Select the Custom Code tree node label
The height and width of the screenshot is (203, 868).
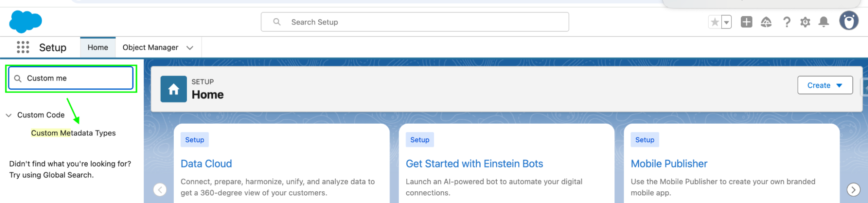click(x=41, y=115)
